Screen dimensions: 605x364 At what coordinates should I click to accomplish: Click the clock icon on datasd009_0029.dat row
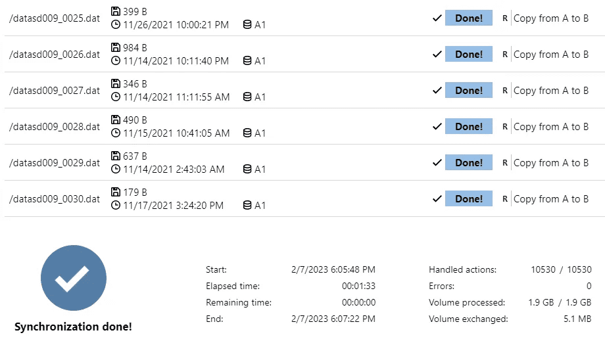[116, 170]
